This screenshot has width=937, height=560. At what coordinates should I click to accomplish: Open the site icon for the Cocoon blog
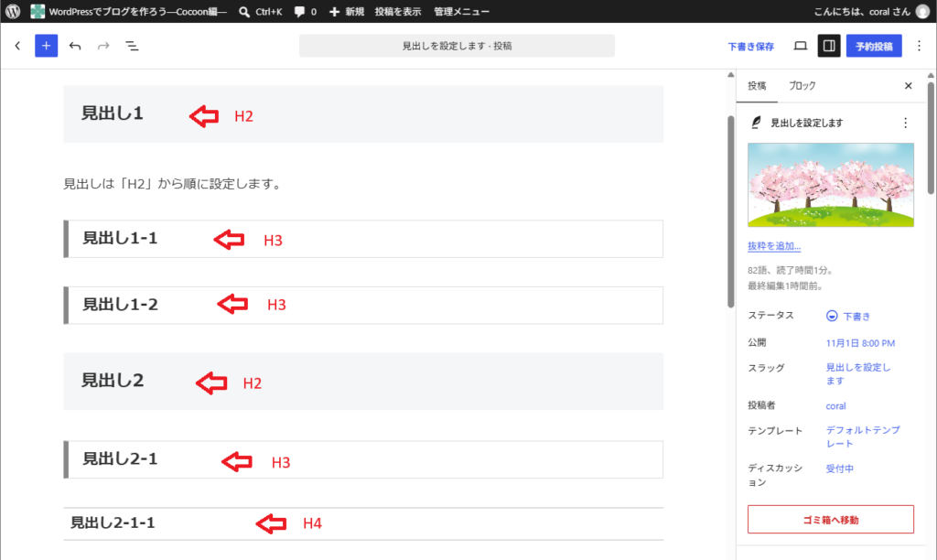38,11
